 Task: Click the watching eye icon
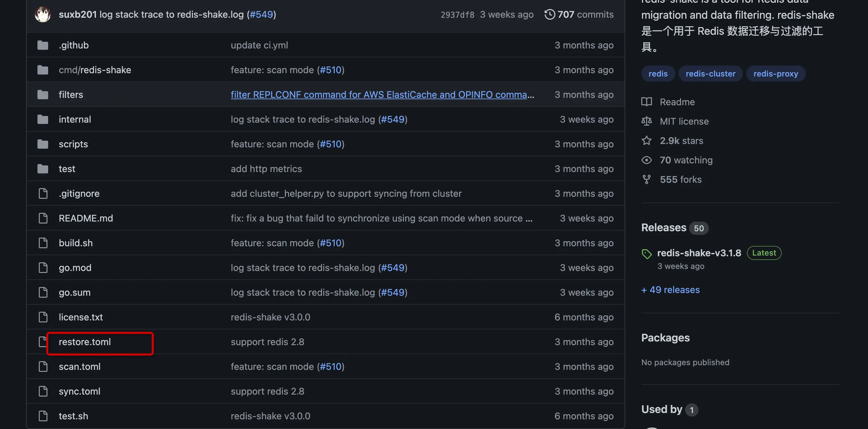coord(646,160)
